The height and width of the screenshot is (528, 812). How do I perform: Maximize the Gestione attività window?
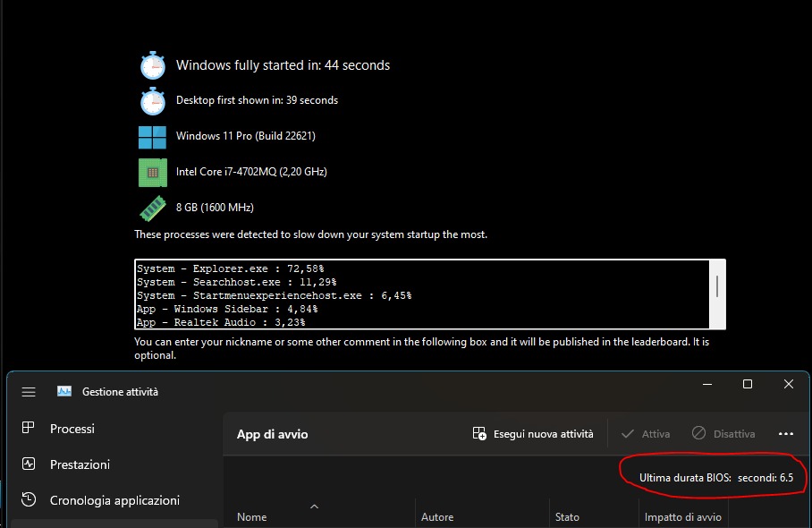pos(748,384)
